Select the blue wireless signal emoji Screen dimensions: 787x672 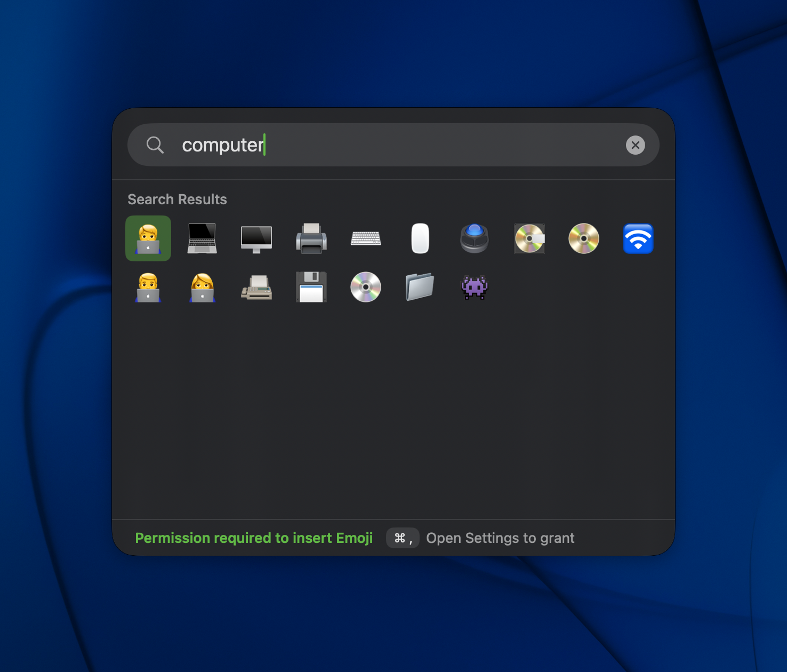(x=638, y=238)
